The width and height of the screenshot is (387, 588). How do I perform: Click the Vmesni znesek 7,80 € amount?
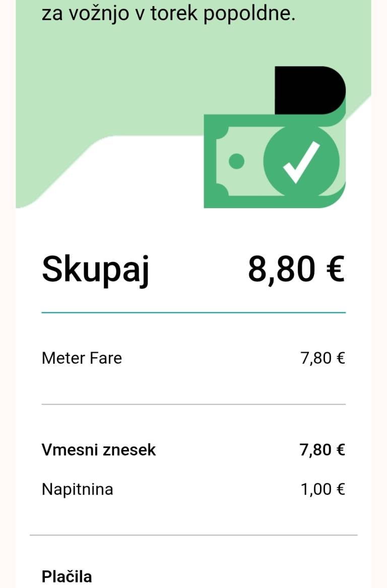click(322, 449)
